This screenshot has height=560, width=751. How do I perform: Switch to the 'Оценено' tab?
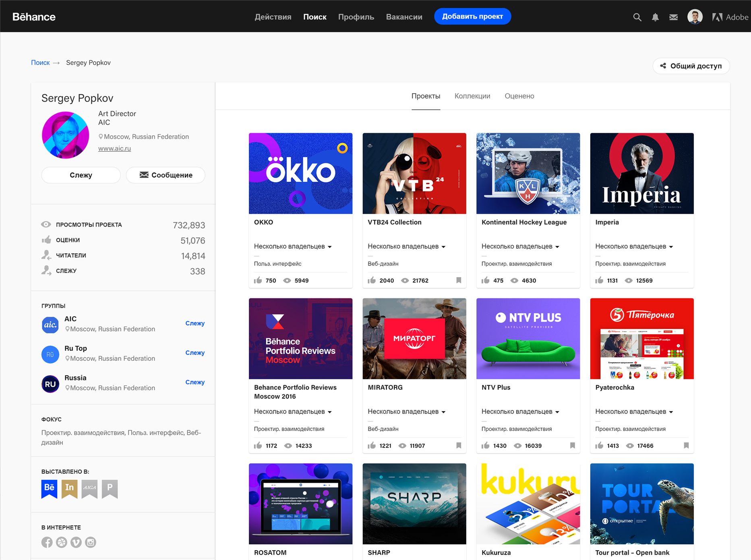point(519,96)
